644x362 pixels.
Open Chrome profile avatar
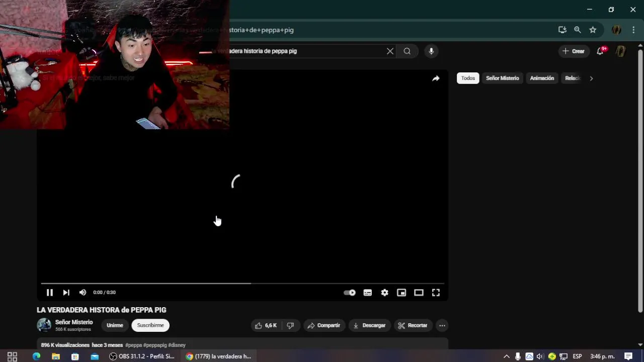[616, 30]
